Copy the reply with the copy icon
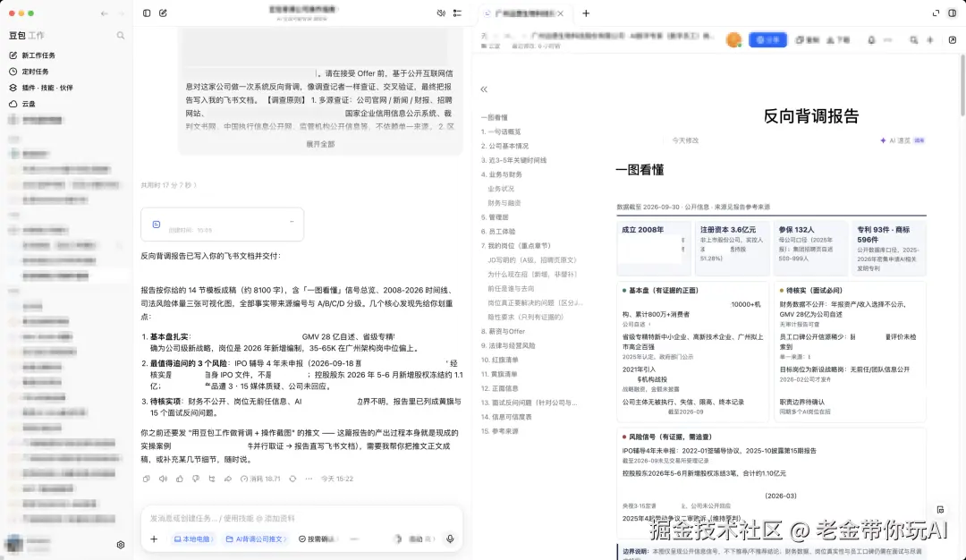This screenshot has height=560, width=966. point(146,479)
